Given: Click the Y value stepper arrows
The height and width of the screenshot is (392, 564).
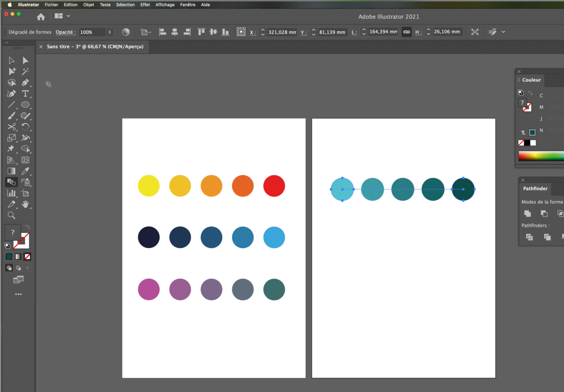Looking at the screenshot, I should (x=313, y=32).
